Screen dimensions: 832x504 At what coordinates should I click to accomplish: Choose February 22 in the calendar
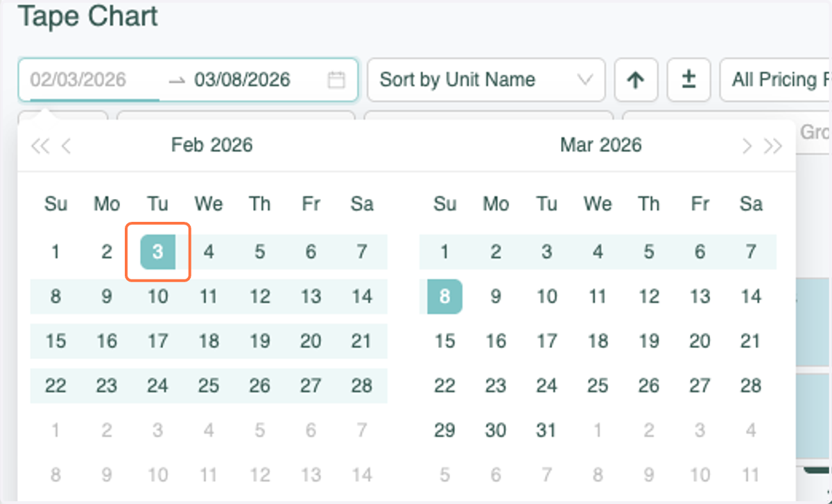(55, 385)
